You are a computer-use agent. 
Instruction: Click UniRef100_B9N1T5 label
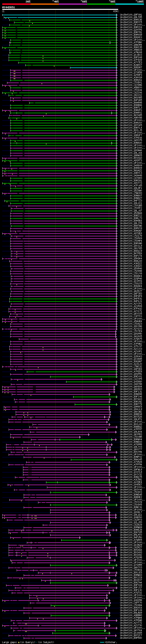[131, 477]
